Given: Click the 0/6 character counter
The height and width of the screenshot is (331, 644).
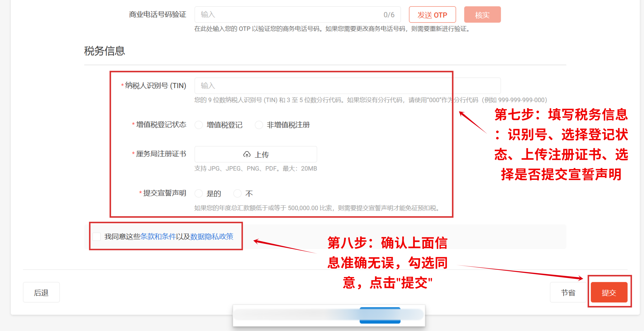Looking at the screenshot, I should (x=389, y=15).
